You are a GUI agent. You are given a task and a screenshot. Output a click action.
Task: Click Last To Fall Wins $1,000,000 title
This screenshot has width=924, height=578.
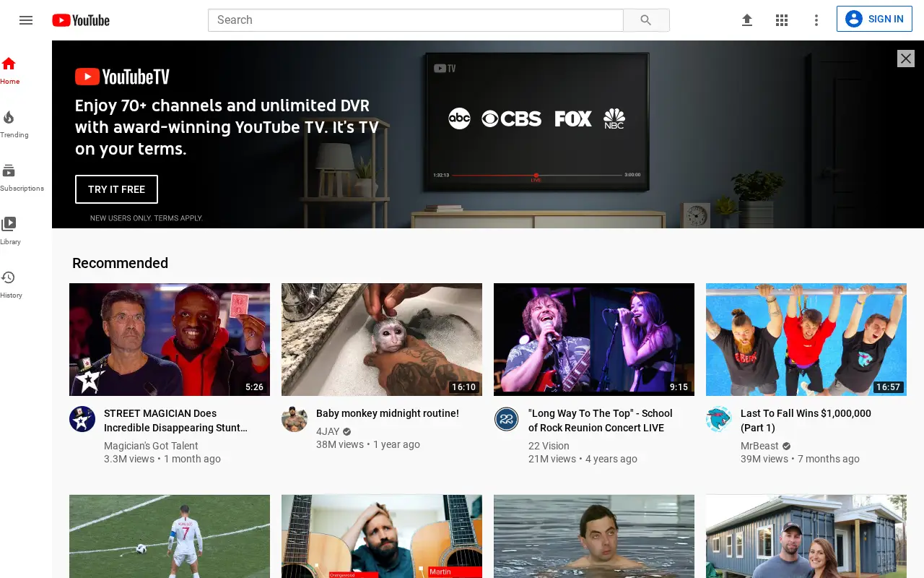pyautogui.click(x=806, y=420)
